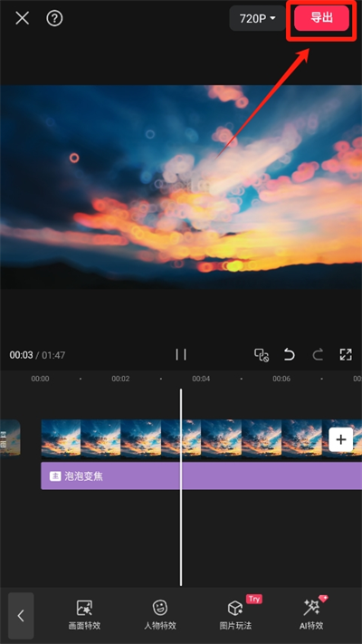Click the 00:04 mark on the timeline ruler

point(201,379)
